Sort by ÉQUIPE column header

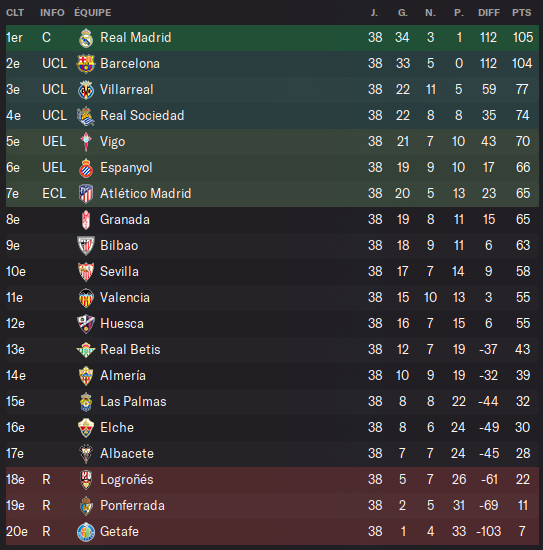(x=93, y=13)
